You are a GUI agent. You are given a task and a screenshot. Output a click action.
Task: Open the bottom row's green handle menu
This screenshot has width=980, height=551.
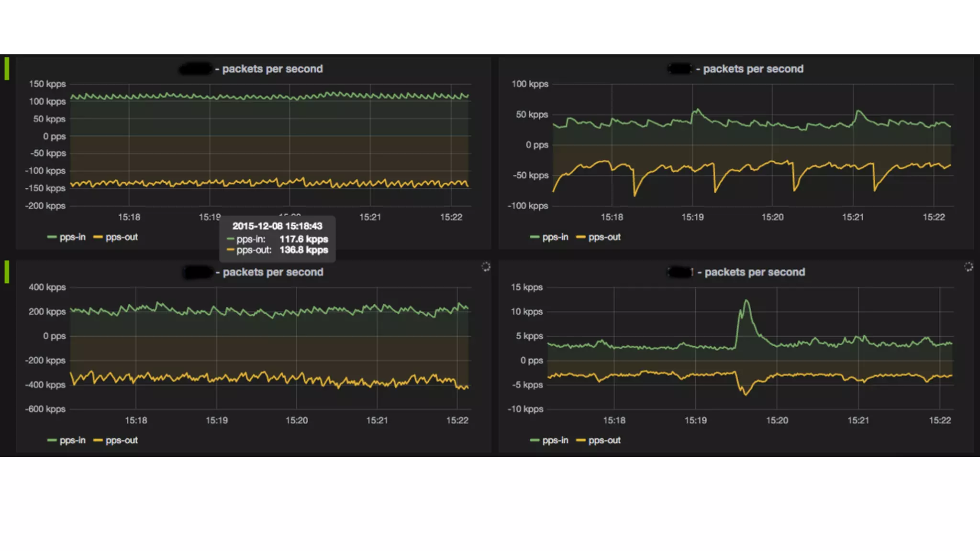(7, 272)
